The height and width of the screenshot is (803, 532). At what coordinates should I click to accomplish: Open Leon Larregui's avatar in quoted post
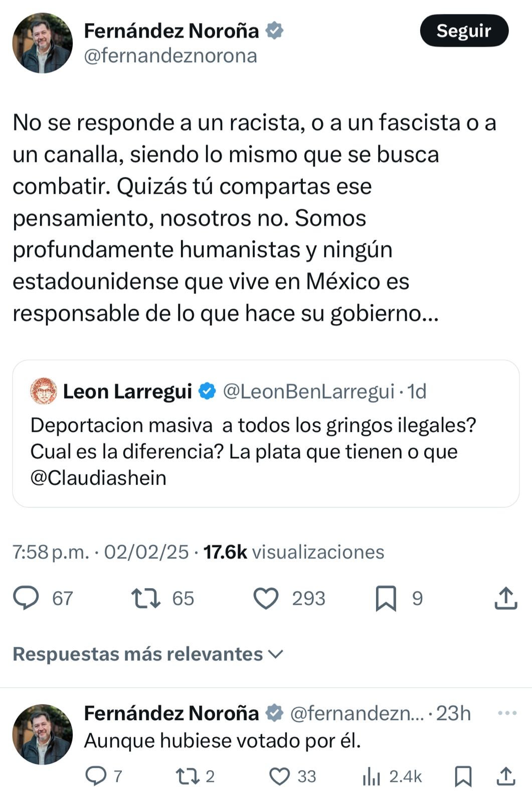click(44, 391)
